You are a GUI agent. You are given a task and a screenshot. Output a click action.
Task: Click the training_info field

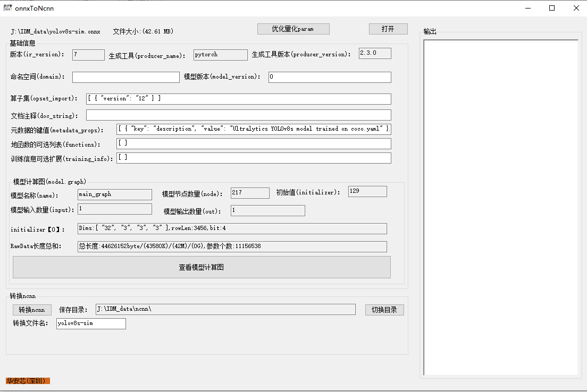[254, 158]
